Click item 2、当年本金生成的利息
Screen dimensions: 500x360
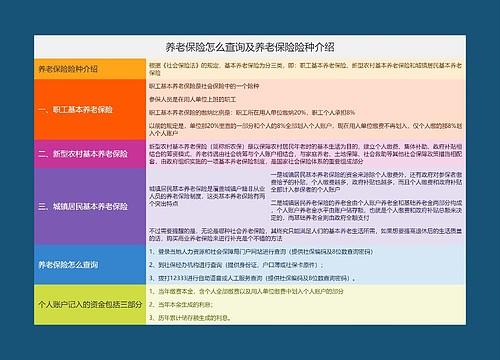pos(181,305)
